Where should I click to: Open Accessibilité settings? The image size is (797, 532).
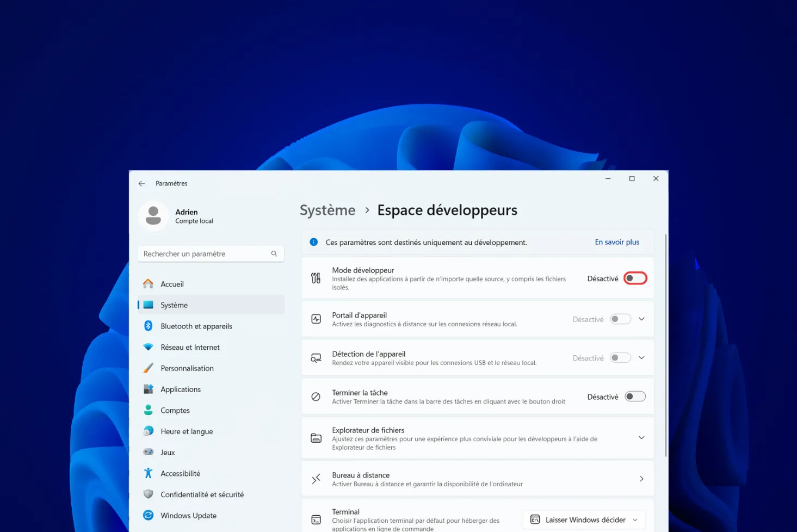coord(211,473)
